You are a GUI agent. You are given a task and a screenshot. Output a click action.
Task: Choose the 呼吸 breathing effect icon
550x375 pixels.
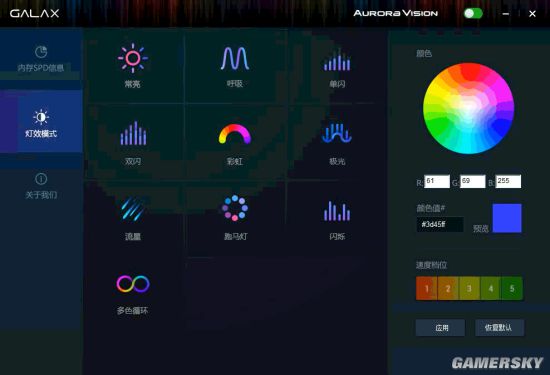[235, 66]
